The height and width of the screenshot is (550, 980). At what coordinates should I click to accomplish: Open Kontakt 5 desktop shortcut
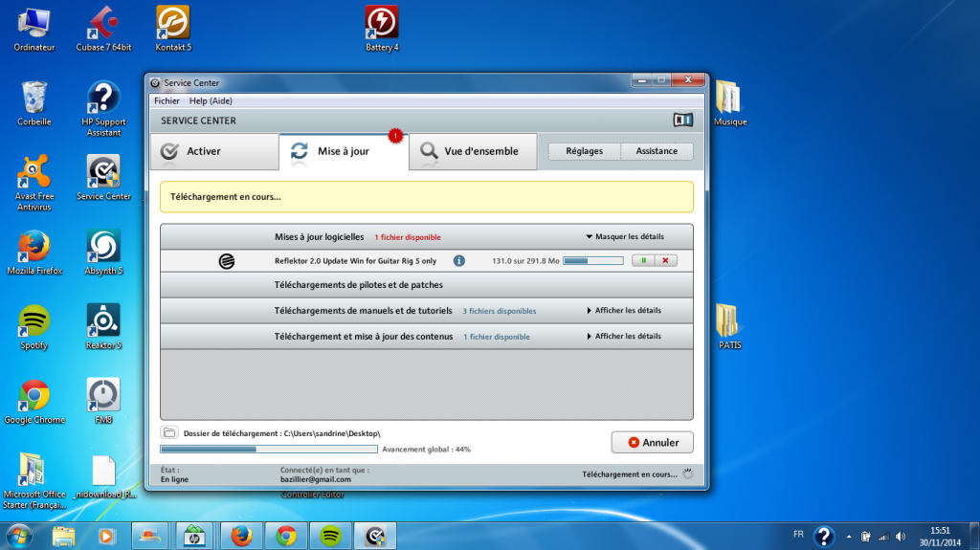click(x=173, y=30)
